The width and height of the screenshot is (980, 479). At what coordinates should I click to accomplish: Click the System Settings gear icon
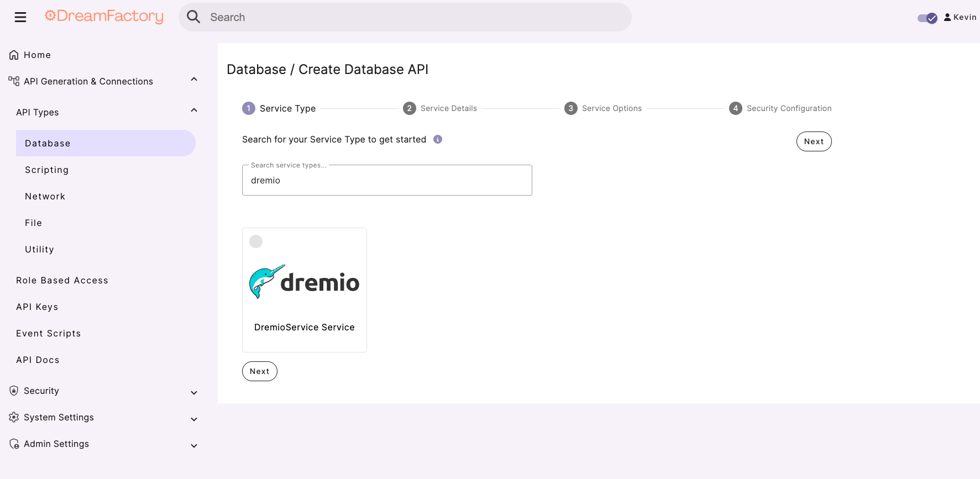(14, 417)
